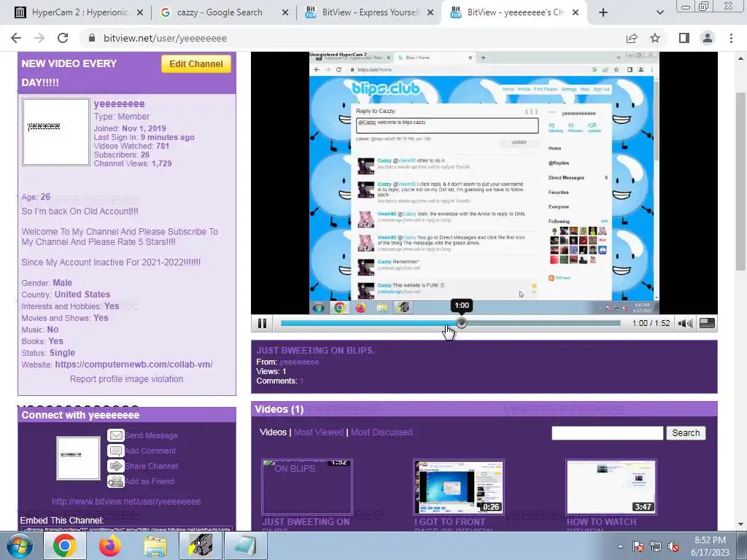The width and height of the screenshot is (747, 560).
Task: Click the Add Comment link
Action: coord(150,451)
